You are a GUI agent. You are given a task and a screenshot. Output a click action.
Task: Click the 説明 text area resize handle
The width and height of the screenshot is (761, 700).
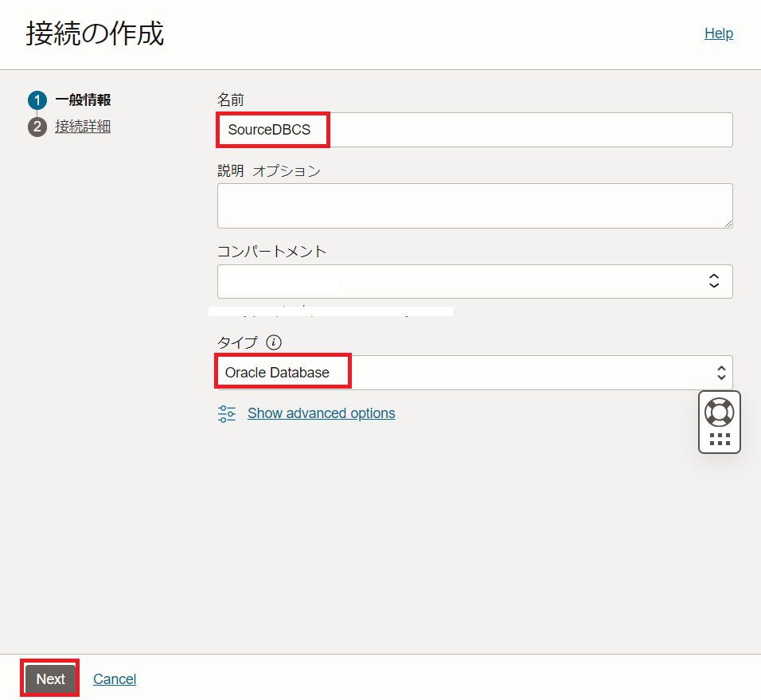click(x=728, y=224)
